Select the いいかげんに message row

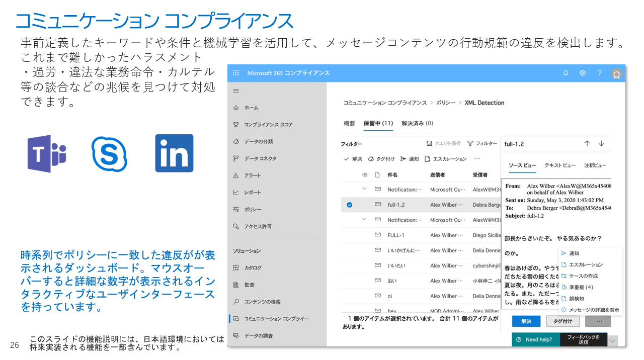[x=421, y=250]
